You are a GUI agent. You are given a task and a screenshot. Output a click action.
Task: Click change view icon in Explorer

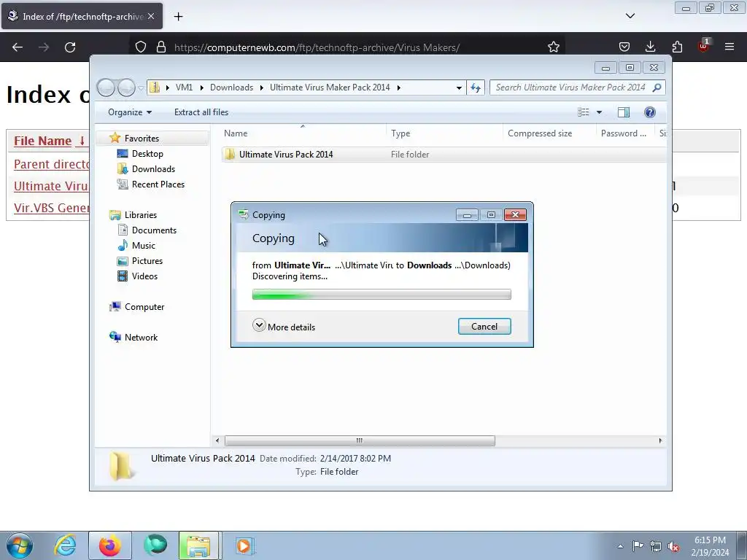[x=583, y=112]
